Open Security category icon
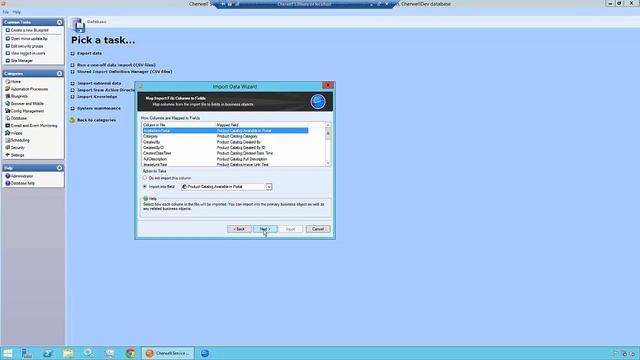Screen dimensions: 640x360 tap(7, 148)
